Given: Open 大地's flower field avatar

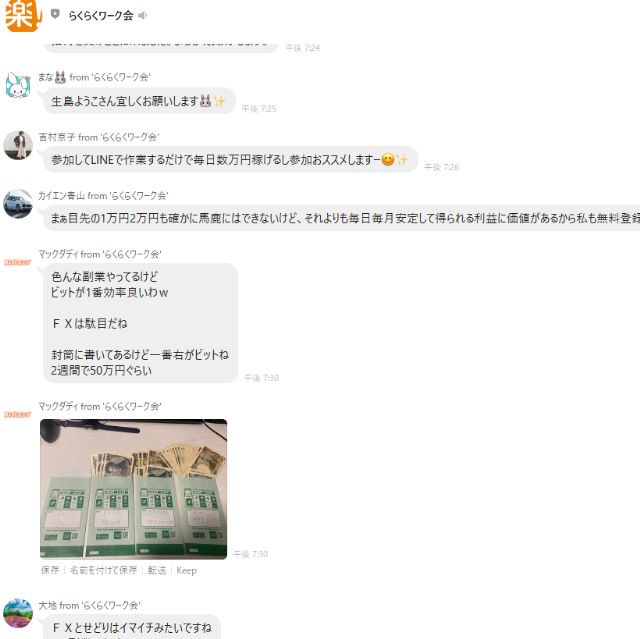Looking at the screenshot, I should [18, 613].
